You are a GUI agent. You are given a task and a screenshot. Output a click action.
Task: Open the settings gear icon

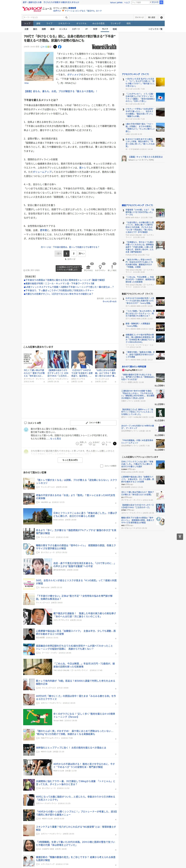[x=161, y=17]
